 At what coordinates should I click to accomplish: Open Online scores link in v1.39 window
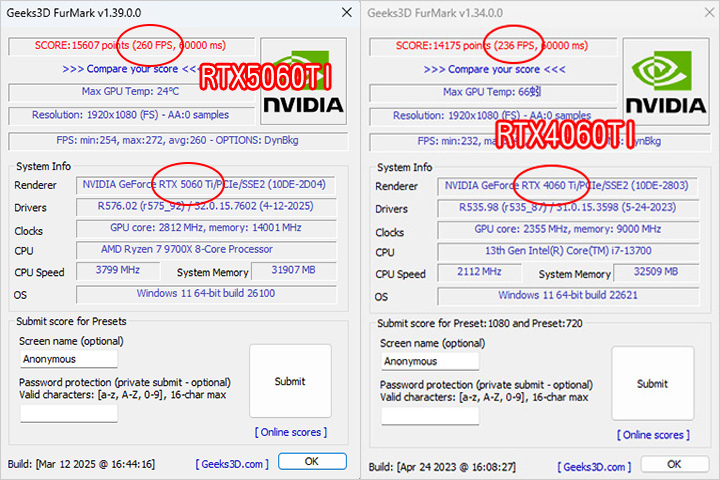(291, 432)
